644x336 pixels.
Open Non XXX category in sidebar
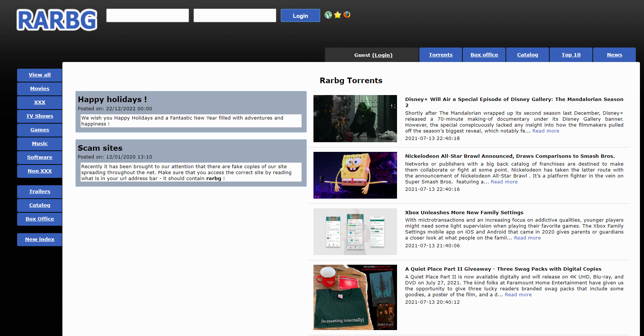(40, 171)
